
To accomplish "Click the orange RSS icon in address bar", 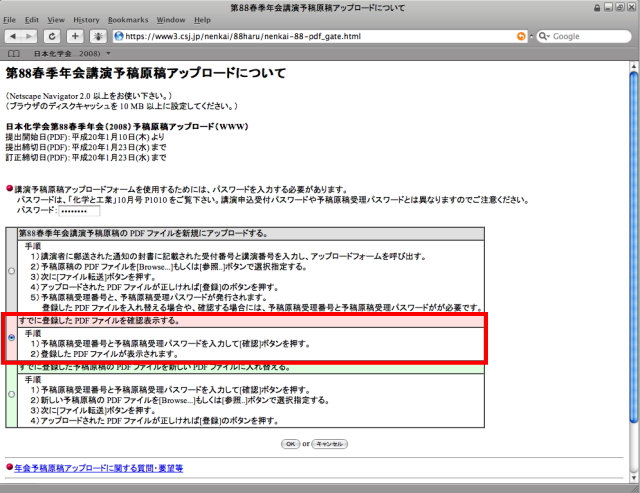I will [521, 37].
